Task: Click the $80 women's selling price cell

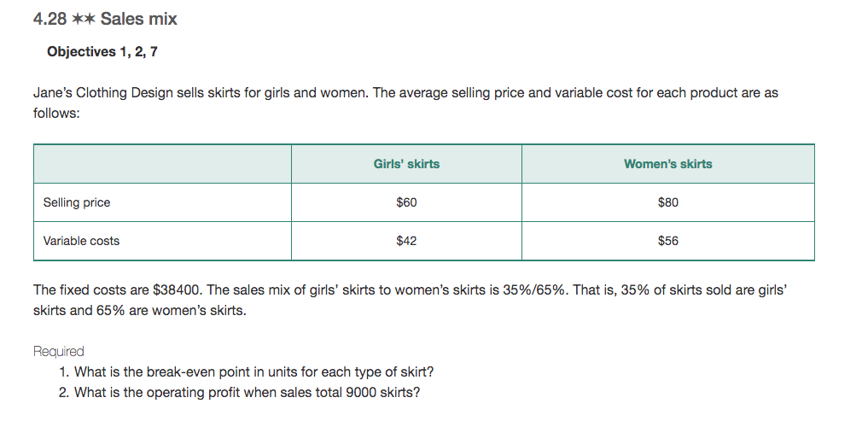Action: (667, 202)
